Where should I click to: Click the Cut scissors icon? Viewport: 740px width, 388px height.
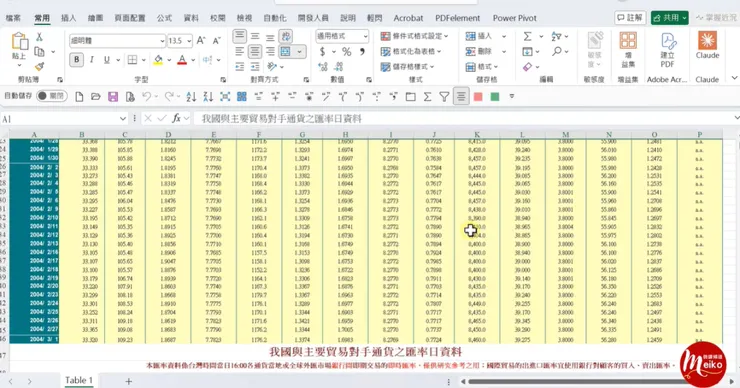pos(39,37)
